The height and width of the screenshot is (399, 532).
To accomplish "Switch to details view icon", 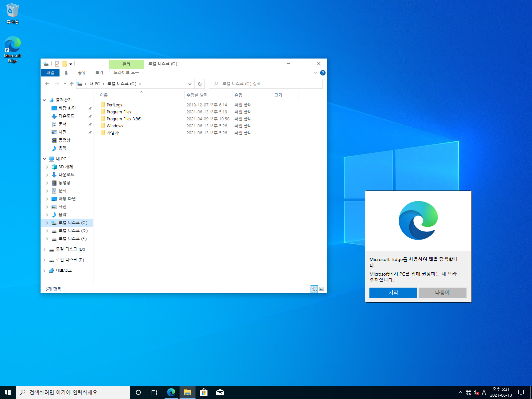I will [x=314, y=289].
